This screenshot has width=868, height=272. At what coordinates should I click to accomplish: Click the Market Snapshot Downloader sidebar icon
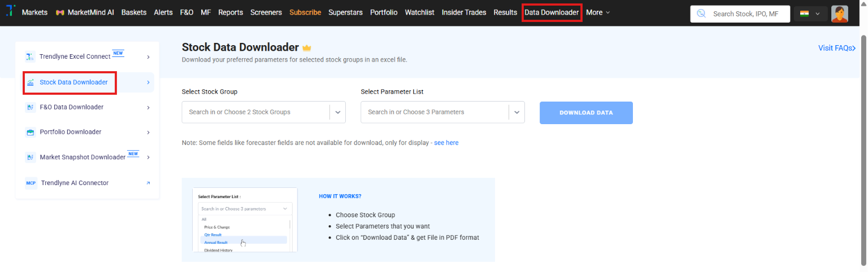pyautogui.click(x=31, y=157)
